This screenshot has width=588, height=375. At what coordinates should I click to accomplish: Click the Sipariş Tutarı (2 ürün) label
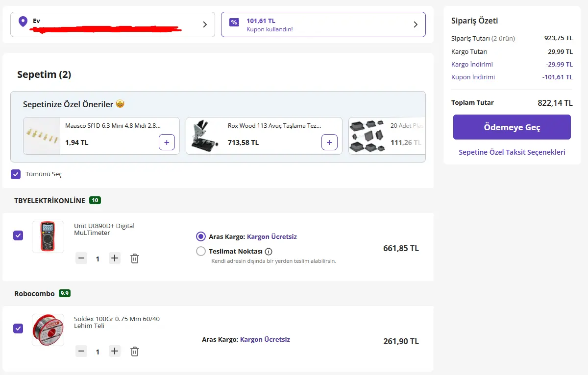click(x=483, y=38)
